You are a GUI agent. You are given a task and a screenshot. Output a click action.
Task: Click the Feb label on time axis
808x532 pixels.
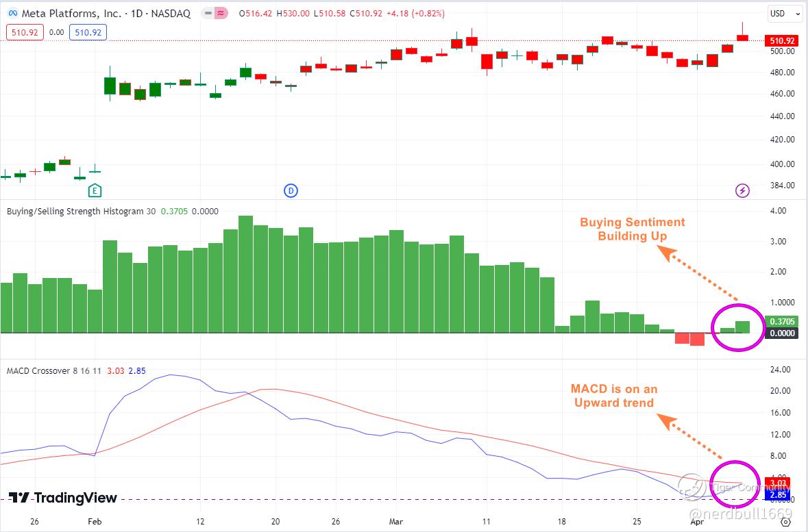(95, 522)
